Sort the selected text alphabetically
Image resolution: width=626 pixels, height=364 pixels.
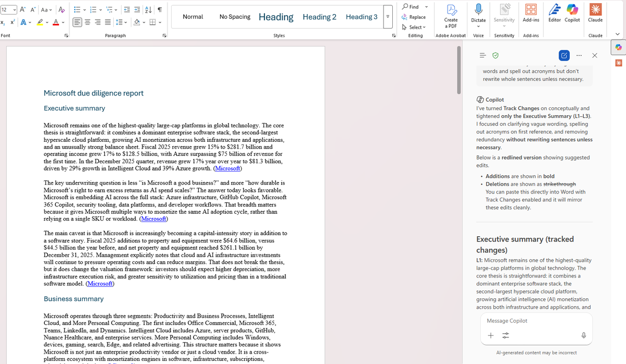tap(148, 10)
